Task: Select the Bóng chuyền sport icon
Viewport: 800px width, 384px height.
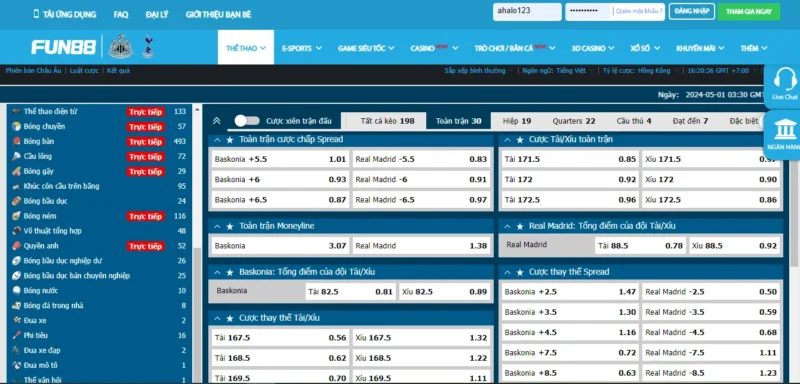Action: click(x=16, y=126)
